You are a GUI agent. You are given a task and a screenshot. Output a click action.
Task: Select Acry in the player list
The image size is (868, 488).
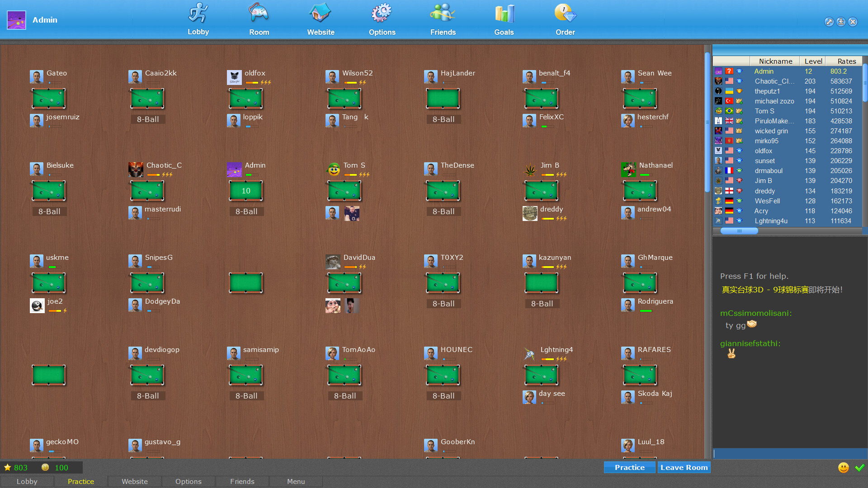click(788, 211)
